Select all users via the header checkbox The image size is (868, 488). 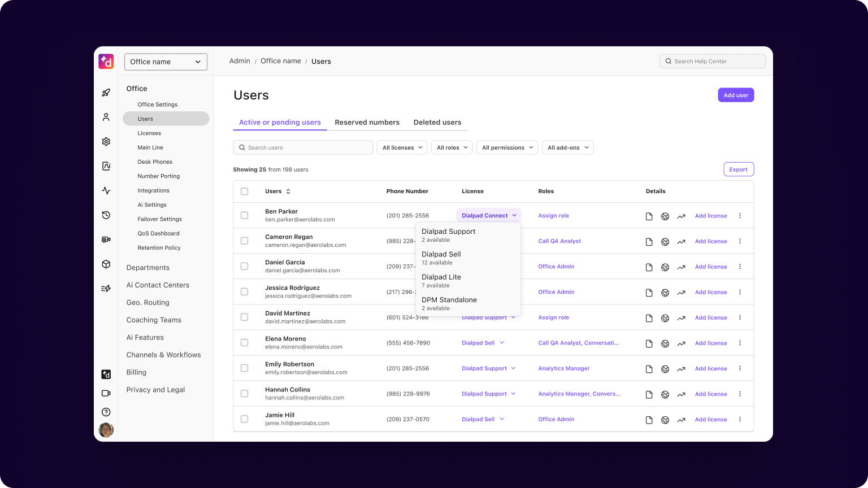click(x=245, y=191)
